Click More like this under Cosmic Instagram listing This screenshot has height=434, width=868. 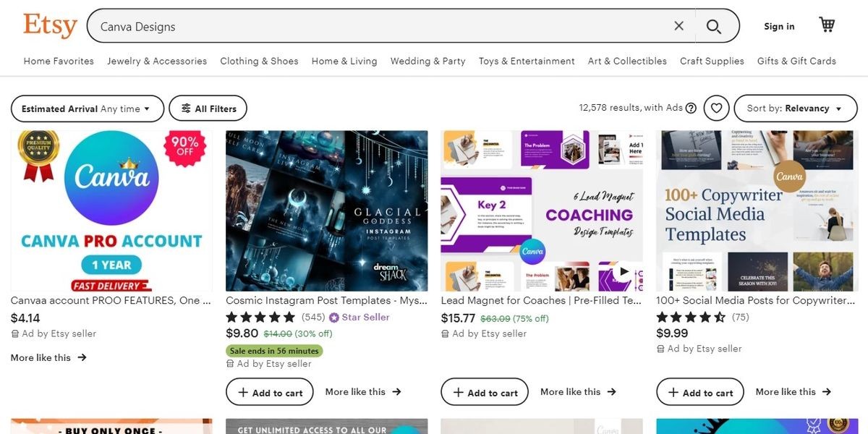click(363, 392)
